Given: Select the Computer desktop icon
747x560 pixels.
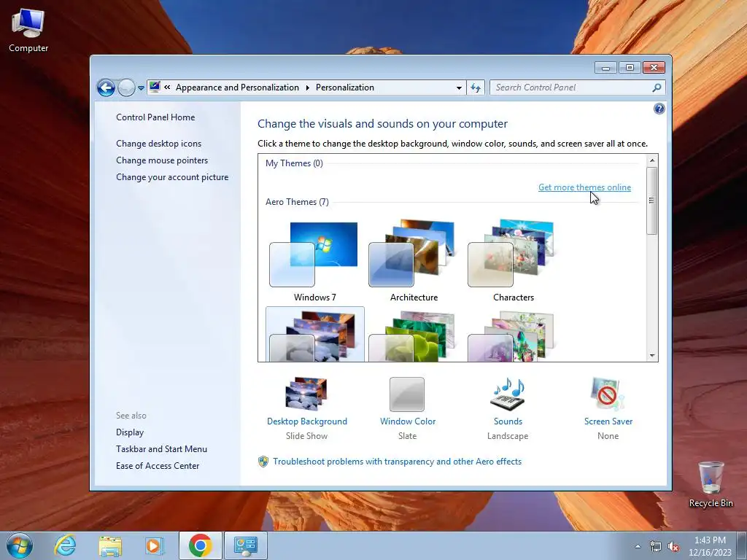Looking at the screenshot, I should tap(28, 31).
